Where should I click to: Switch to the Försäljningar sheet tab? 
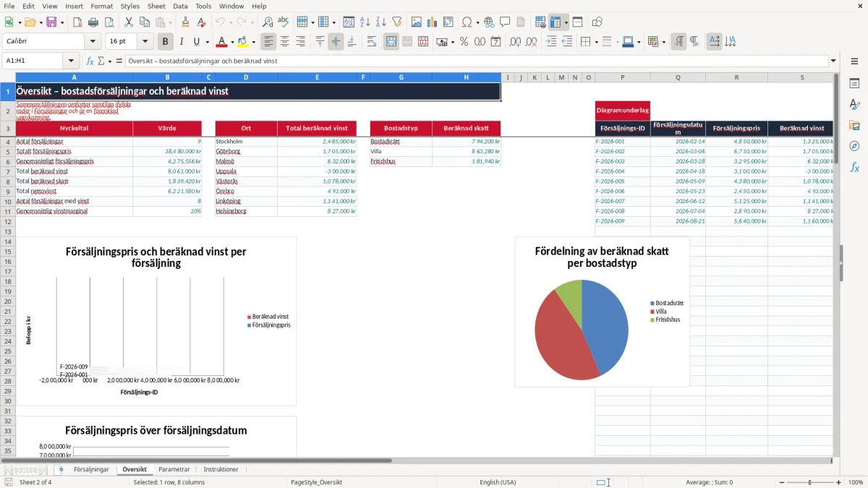click(x=91, y=470)
